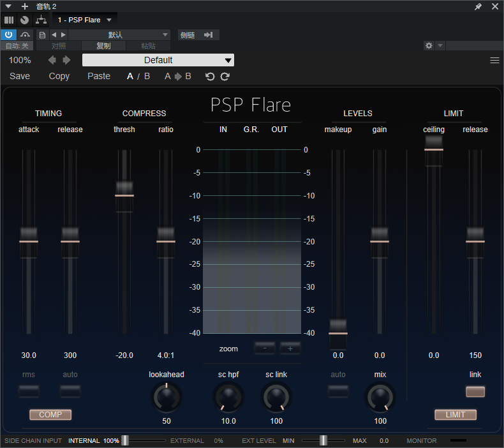Click the gain slider handle
This screenshot has height=448, width=504.
(x=380, y=241)
